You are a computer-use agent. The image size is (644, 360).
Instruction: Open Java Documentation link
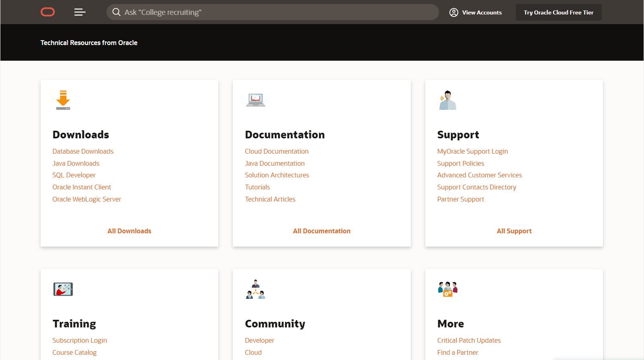point(275,163)
